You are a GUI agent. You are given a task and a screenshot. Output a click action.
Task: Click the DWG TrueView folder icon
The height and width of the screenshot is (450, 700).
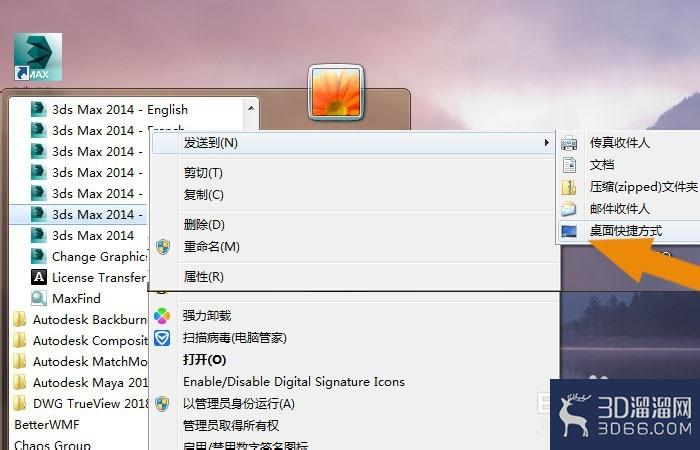(x=20, y=404)
